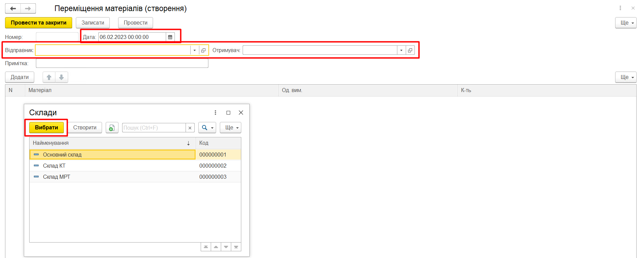Click Провести та закрити button
Viewport: 644px width, 258px height.
[x=39, y=23]
